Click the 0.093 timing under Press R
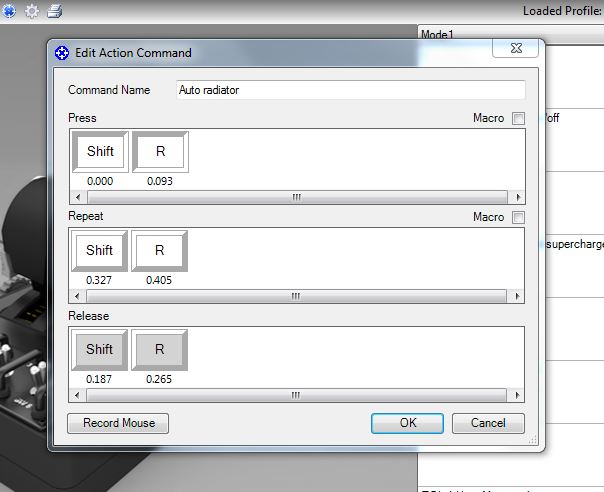This screenshot has height=492, width=604. tap(160, 181)
